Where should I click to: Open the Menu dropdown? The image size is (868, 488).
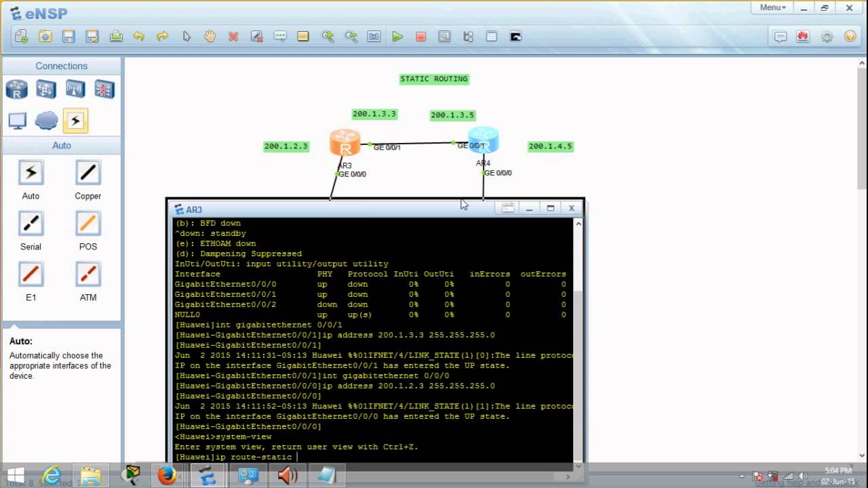pos(772,7)
